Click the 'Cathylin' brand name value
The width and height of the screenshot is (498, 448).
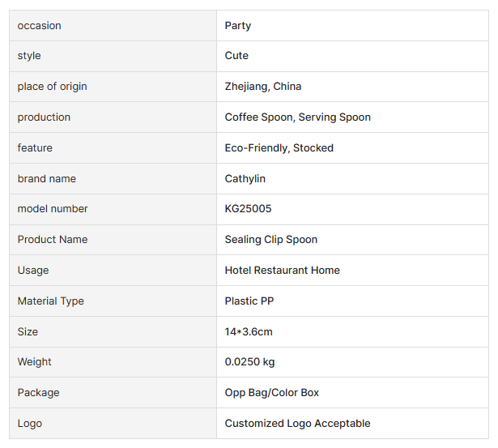[245, 179]
